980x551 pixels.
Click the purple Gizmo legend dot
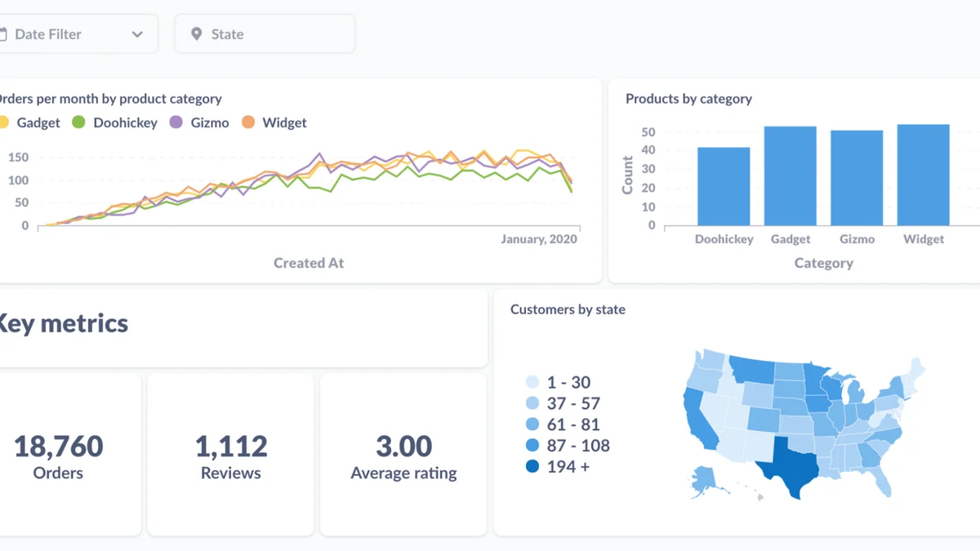176,122
